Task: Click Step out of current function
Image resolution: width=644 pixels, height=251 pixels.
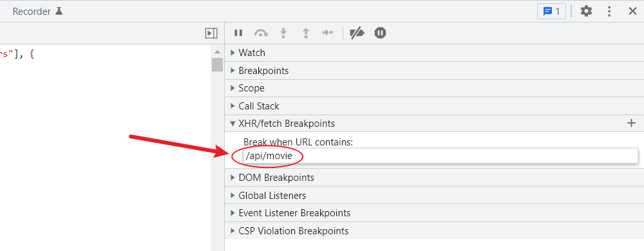Action: tap(305, 33)
